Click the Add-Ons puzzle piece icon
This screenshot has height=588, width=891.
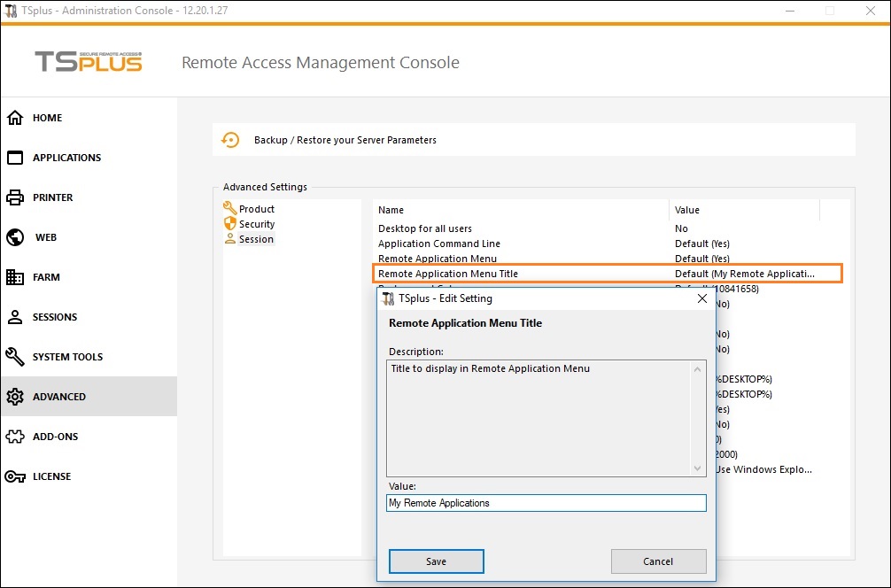tap(15, 437)
